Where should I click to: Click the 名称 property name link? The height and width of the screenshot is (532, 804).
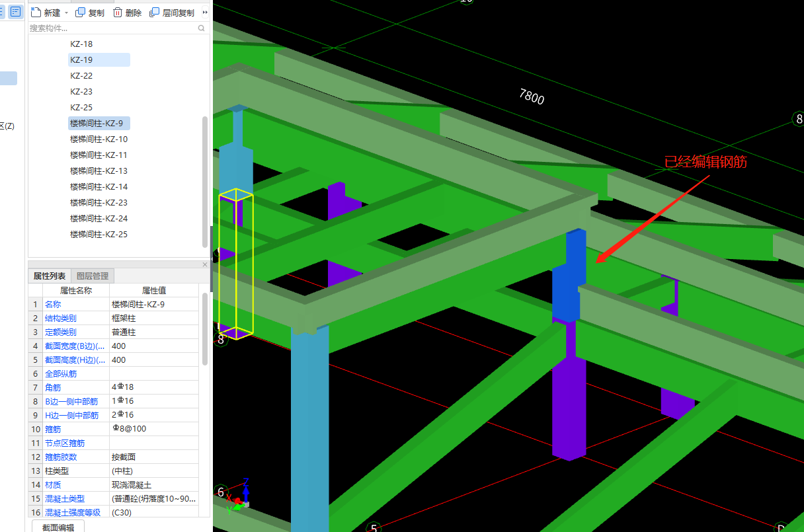point(53,305)
